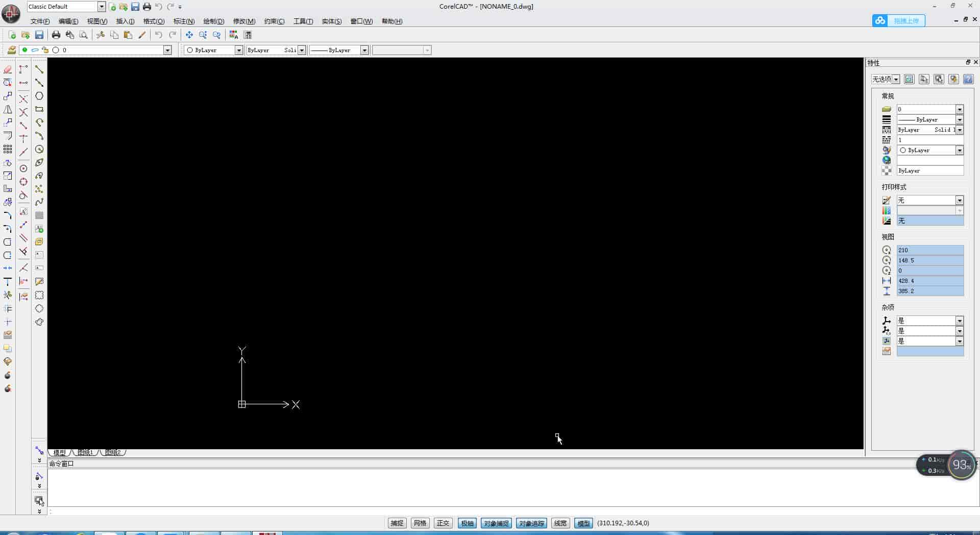This screenshot has height=535, width=980.
Task: Switch to the 图纸1 layout tab
Action: pos(85,452)
